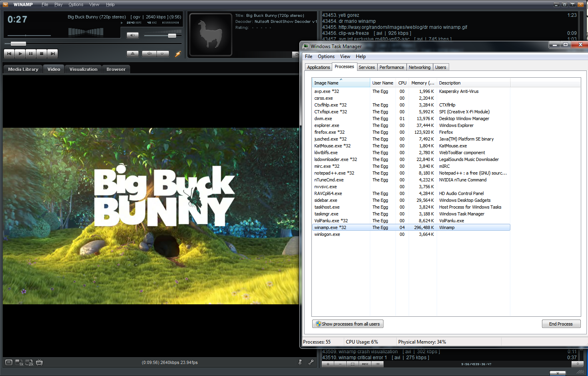Image resolution: width=588 pixels, height=376 pixels.
Task: Click playlist MISC button
Action: [365, 364]
